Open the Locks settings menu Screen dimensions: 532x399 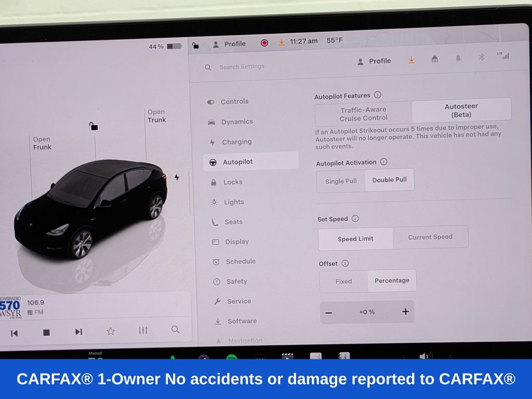coord(232,182)
